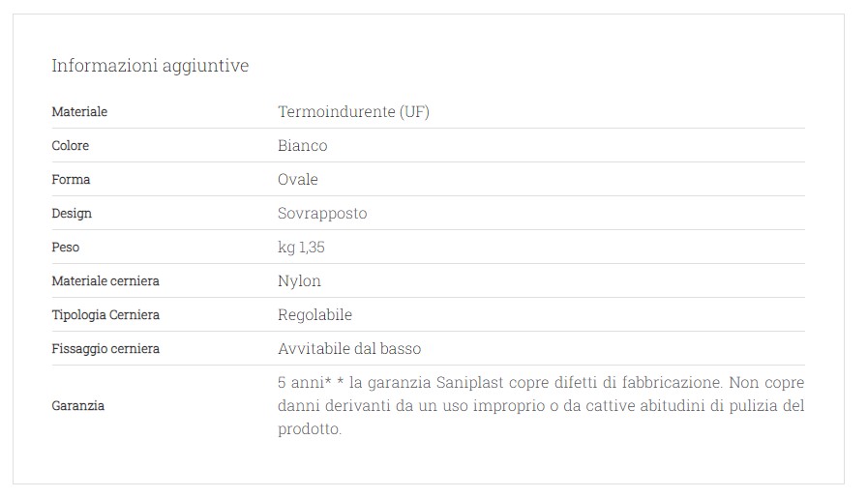
Task: Click the Nylon value
Action: 299,281
